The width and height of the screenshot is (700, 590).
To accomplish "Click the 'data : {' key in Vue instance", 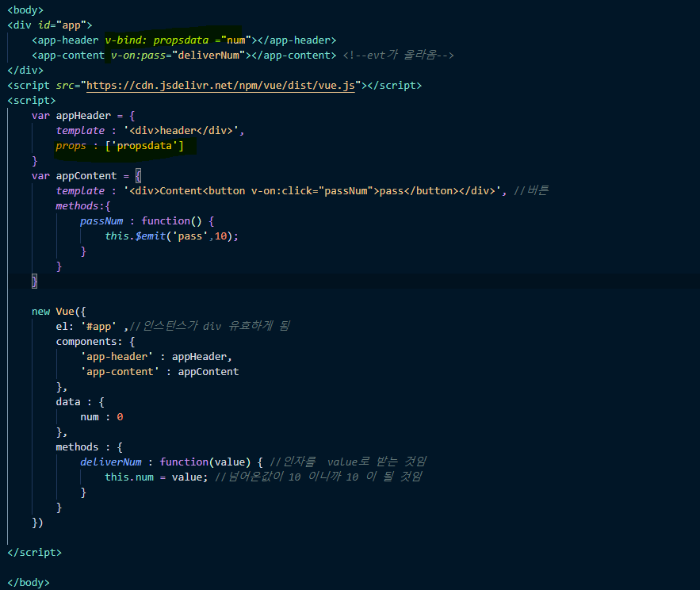I will point(80,402).
